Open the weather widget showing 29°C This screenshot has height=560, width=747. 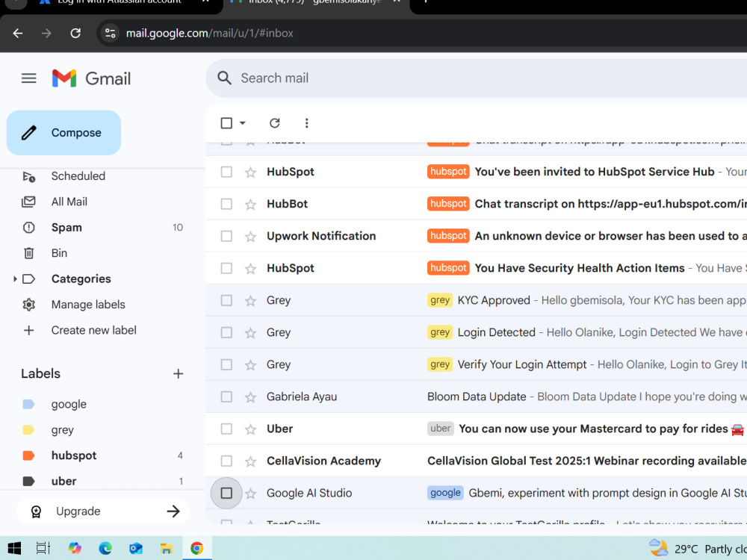(x=698, y=549)
